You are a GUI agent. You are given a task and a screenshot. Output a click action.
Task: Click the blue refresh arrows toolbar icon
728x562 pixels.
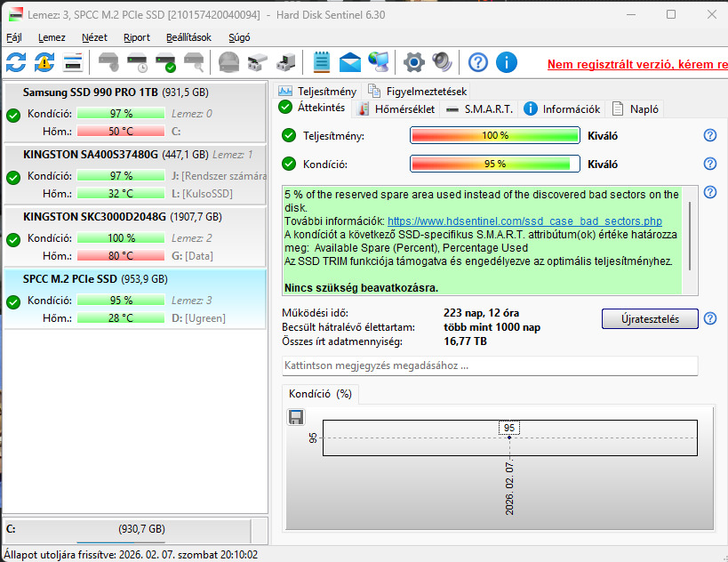16,62
